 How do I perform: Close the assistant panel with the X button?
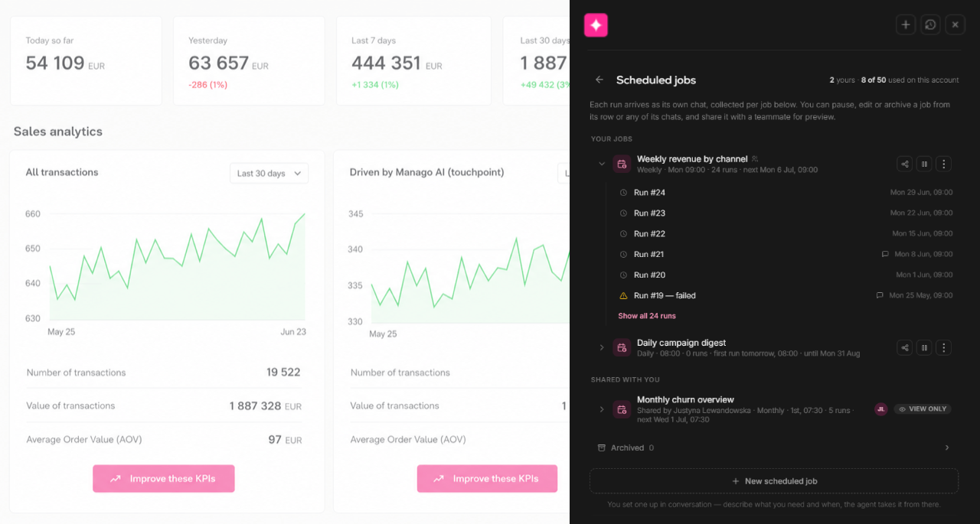[x=955, y=25]
